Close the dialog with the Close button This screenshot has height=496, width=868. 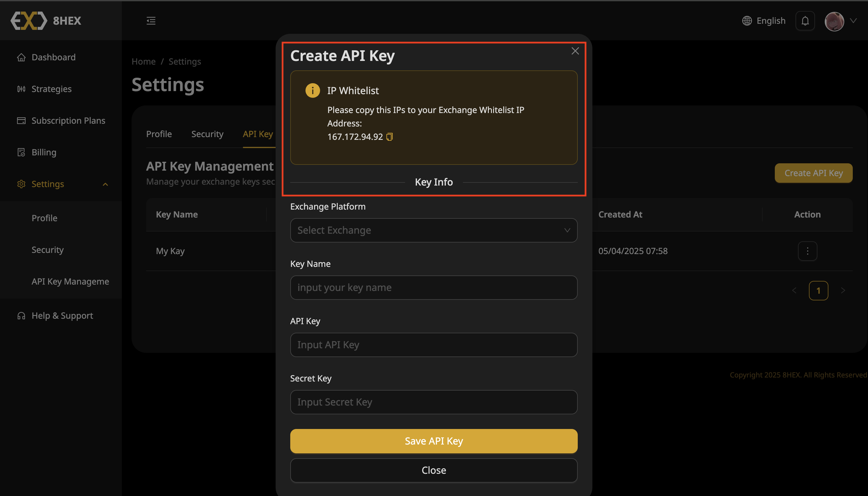pos(433,470)
